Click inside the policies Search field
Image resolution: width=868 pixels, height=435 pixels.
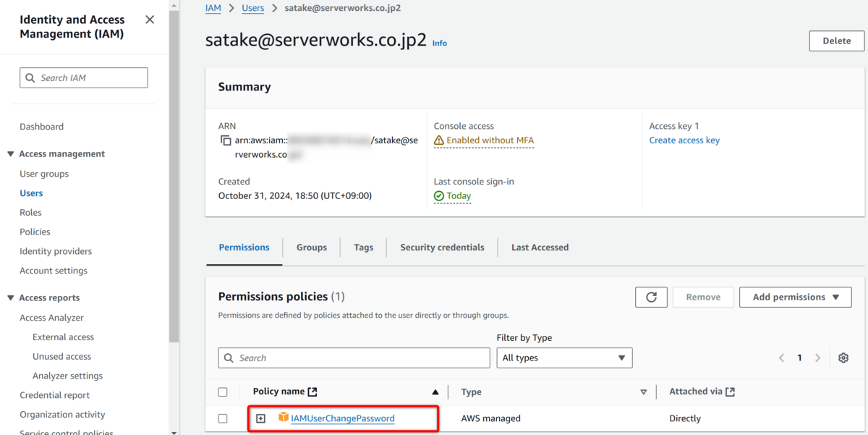(x=354, y=358)
